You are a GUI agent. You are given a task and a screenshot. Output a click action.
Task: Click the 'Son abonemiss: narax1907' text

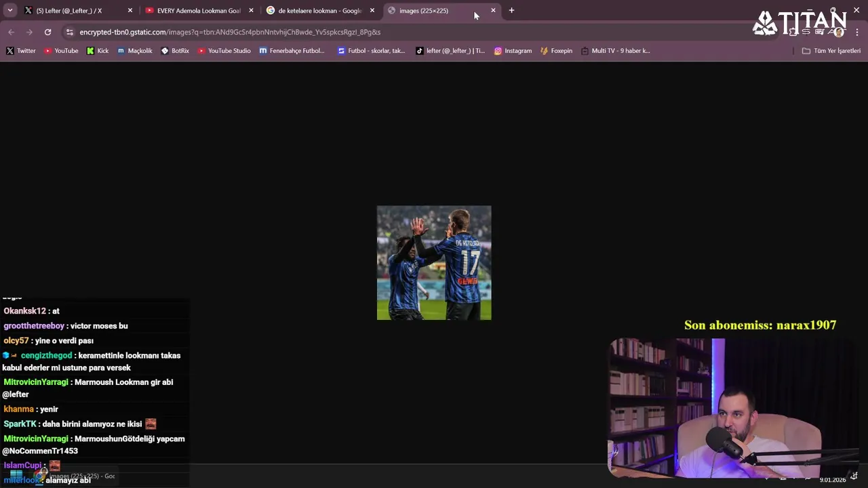[760, 325]
